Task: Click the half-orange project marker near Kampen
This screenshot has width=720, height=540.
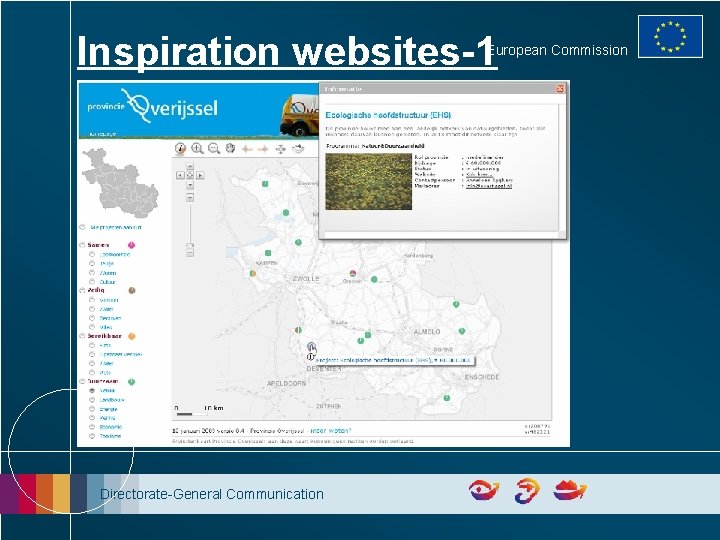Action: [253, 274]
